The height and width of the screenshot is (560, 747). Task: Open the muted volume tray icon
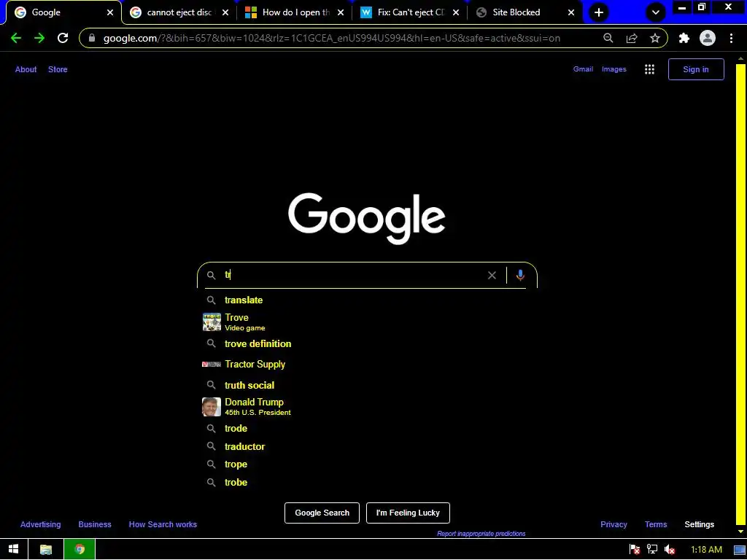point(670,550)
